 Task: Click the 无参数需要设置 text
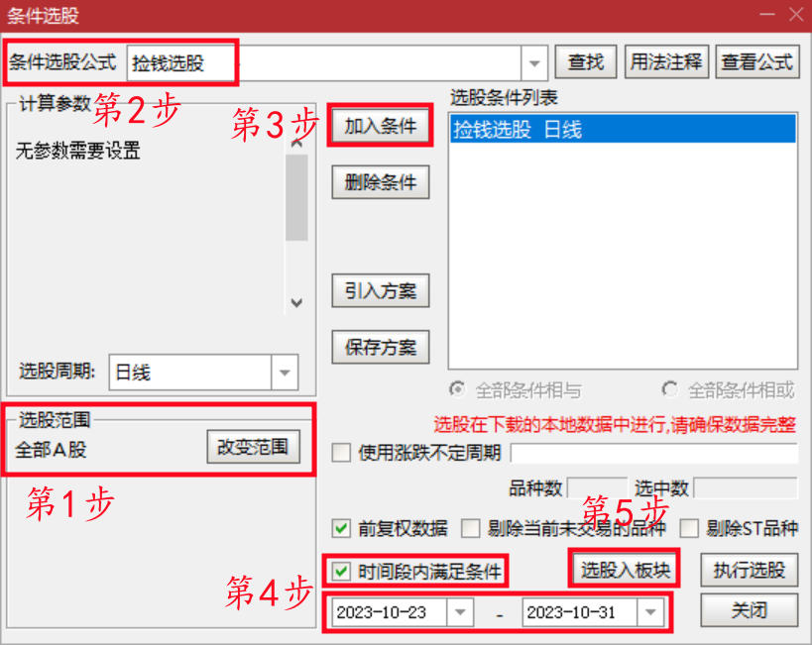tap(77, 151)
